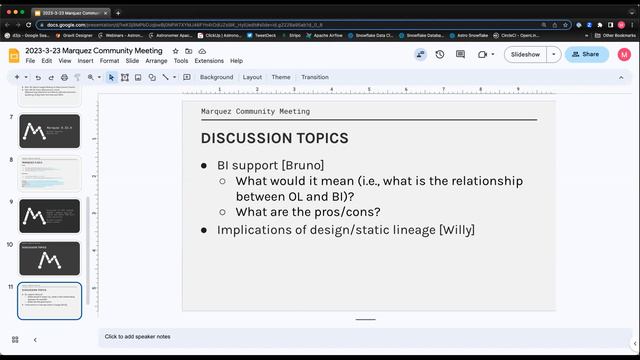Bookmark this page with the address bar star
The height and width of the screenshot is (360, 640).
coord(565,25)
